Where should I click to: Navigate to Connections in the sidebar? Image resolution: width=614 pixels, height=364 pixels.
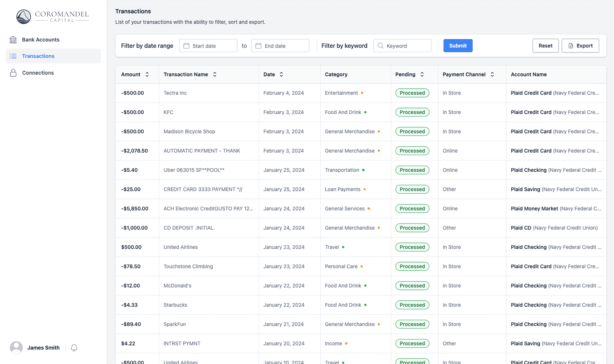[x=38, y=73]
